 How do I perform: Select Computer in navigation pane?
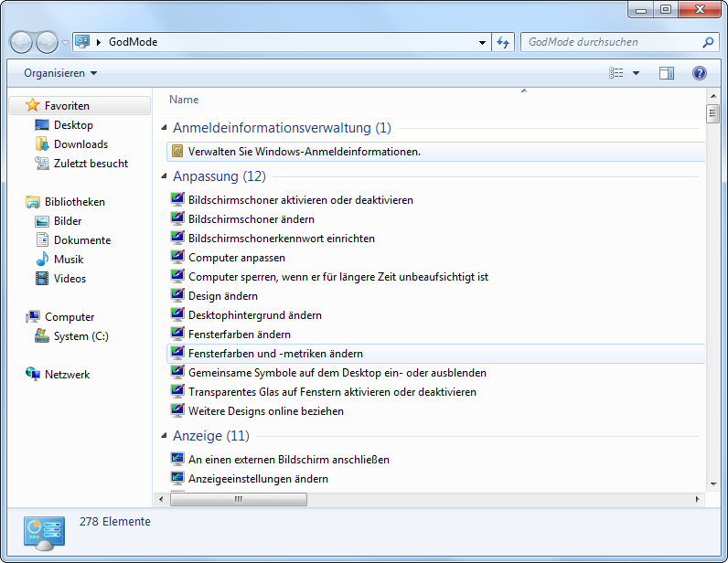pos(70,316)
